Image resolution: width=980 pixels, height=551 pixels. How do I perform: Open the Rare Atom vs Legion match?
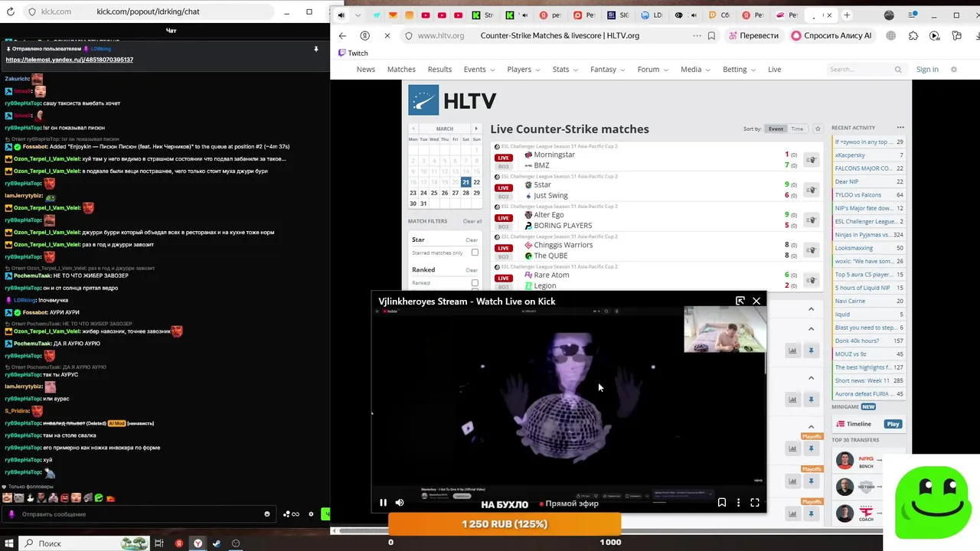point(656,280)
